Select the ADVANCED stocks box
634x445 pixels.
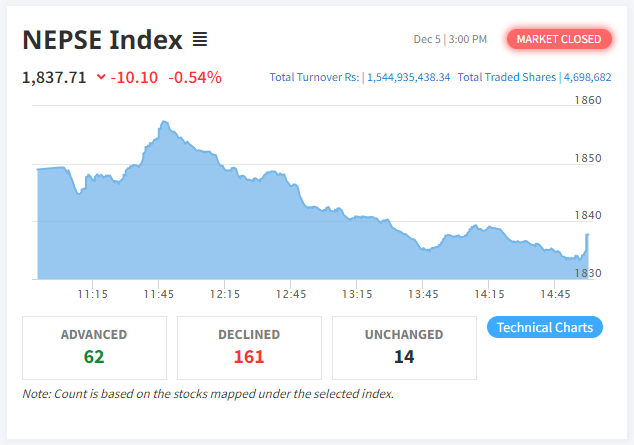point(94,347)
